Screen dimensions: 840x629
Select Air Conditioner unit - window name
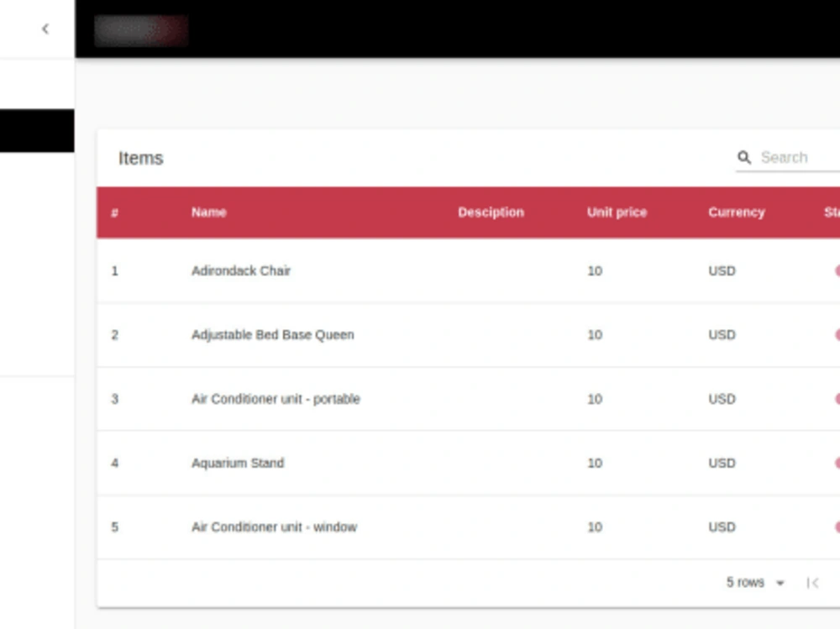click(274, 527)
